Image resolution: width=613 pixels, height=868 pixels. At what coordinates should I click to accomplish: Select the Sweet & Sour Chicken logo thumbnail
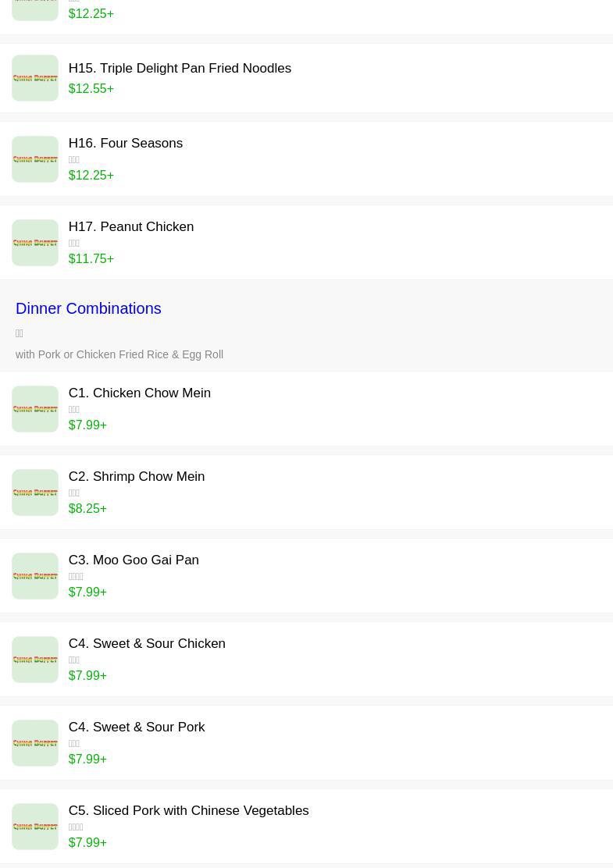coord(35,660)
